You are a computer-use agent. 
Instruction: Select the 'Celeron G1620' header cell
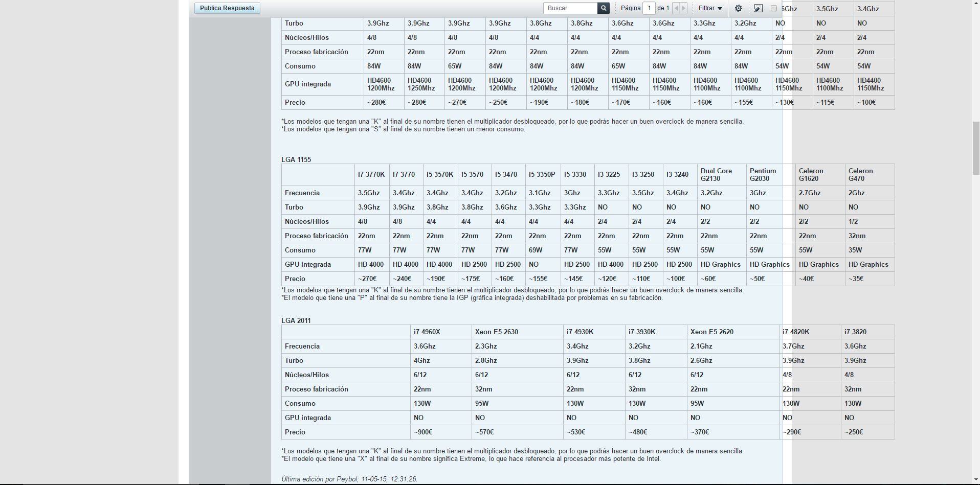(x=820, y=175)
